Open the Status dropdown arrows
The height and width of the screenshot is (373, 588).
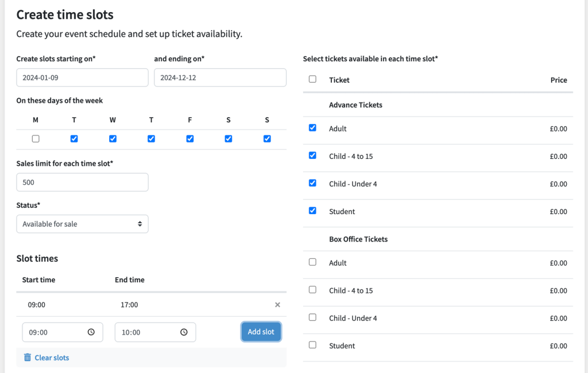click(140, 224)
